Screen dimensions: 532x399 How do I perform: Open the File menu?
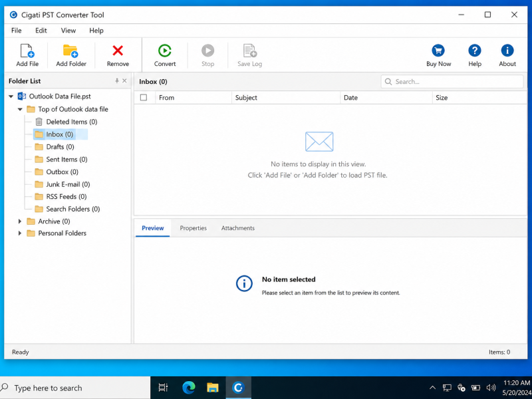[16, 31]
